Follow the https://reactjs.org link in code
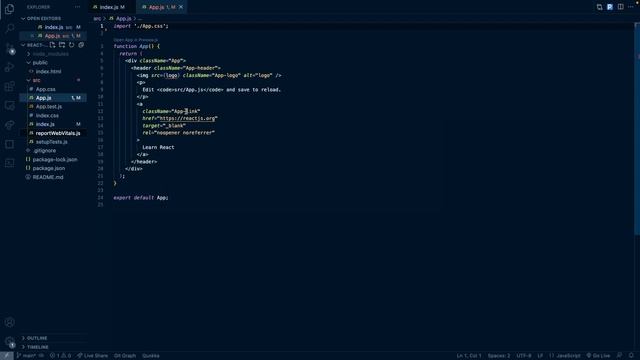Image resolution: width=640 pixels, height=360 pixels. point(187,118)
